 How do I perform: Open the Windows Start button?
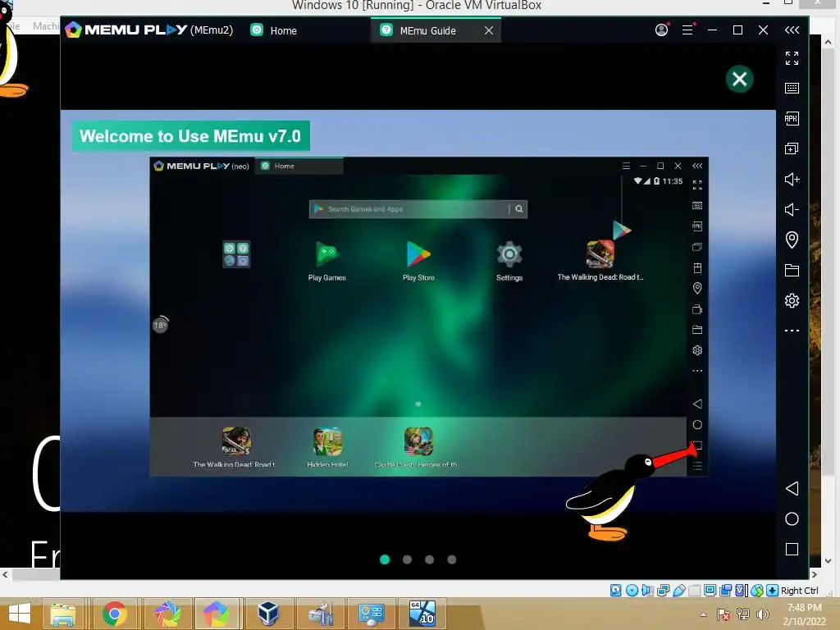pos(21,614)
